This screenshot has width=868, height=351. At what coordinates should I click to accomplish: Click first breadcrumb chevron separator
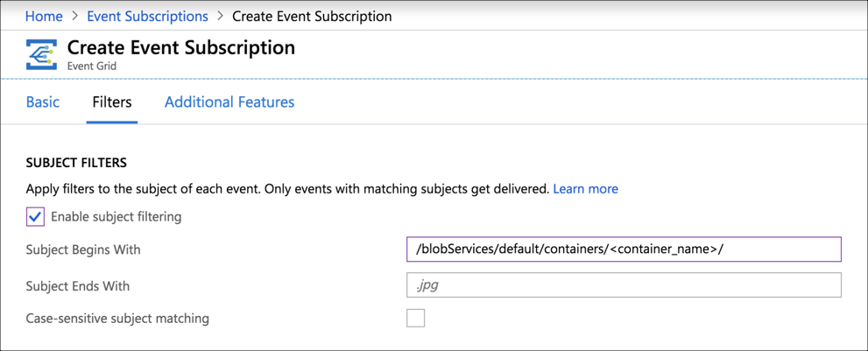(x=74, y=16)
